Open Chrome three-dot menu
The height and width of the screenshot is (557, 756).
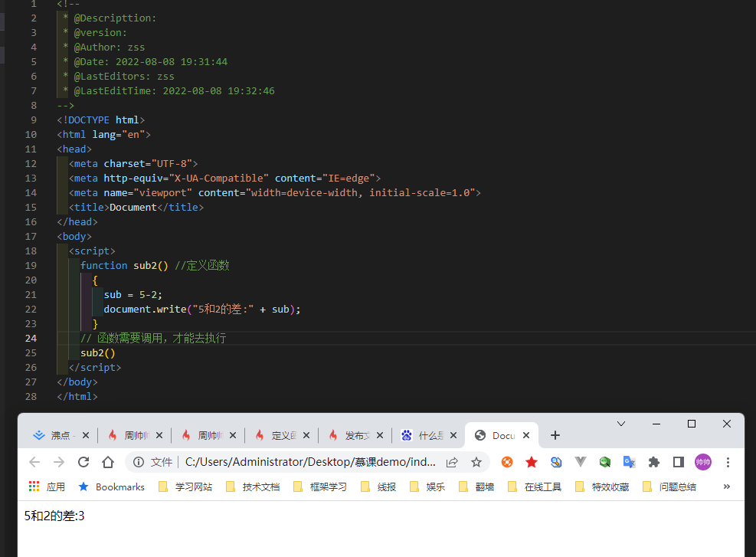pos(728,462)
